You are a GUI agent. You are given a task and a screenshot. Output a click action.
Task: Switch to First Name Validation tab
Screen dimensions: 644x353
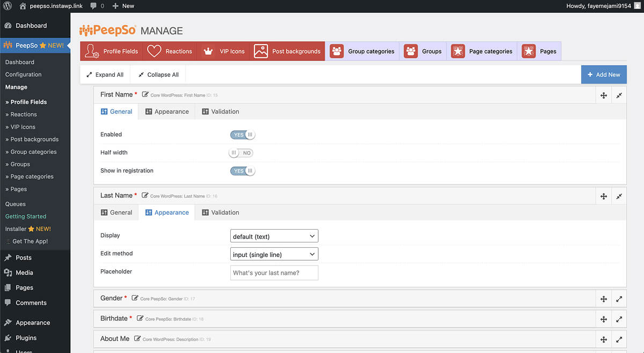(x=221, y=112)
